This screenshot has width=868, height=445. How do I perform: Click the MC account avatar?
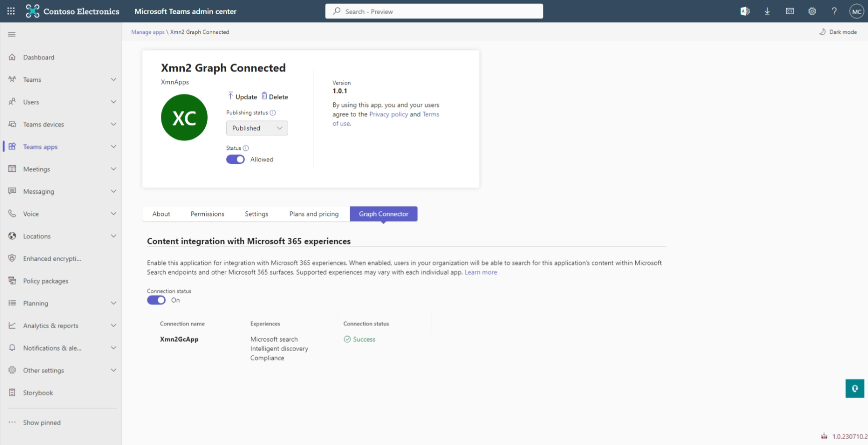857,11
